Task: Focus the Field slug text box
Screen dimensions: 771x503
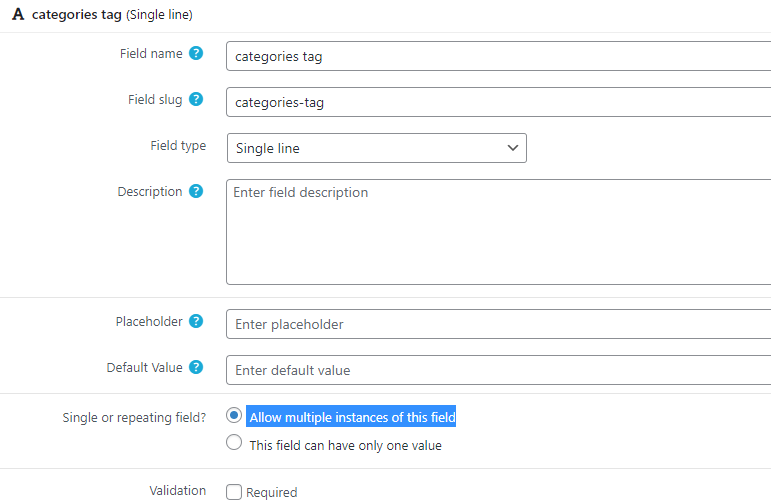Action: [x=499, y=102]
